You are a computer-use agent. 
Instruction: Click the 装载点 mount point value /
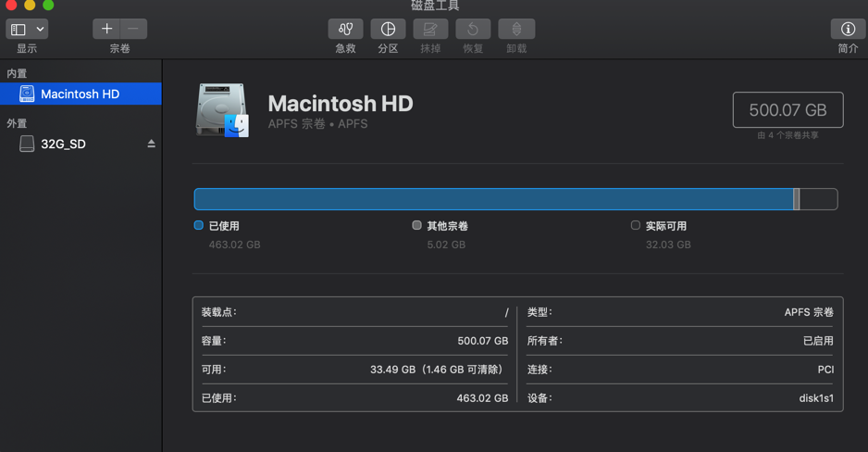506,312
